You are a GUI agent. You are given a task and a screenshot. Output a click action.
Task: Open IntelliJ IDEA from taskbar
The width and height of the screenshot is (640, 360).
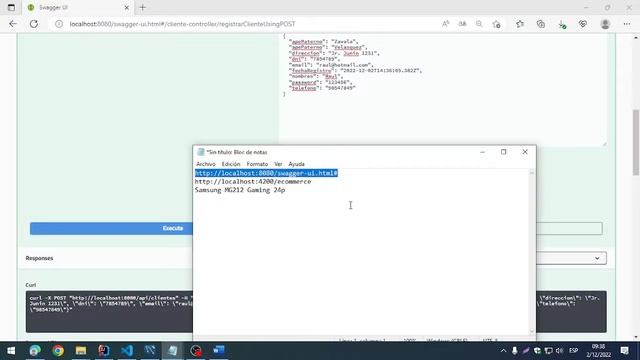point(104,351)
